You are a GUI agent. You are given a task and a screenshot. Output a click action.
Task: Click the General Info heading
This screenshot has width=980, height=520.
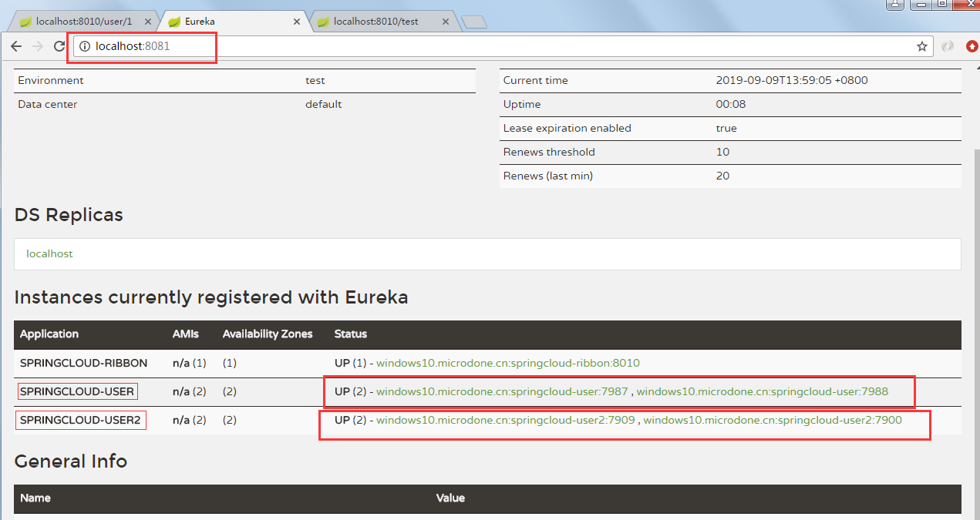[71, 461]
